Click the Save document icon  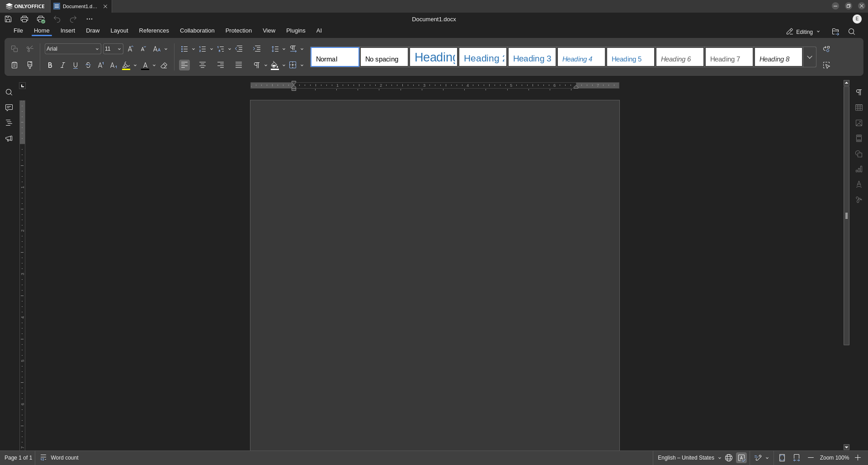8,19
